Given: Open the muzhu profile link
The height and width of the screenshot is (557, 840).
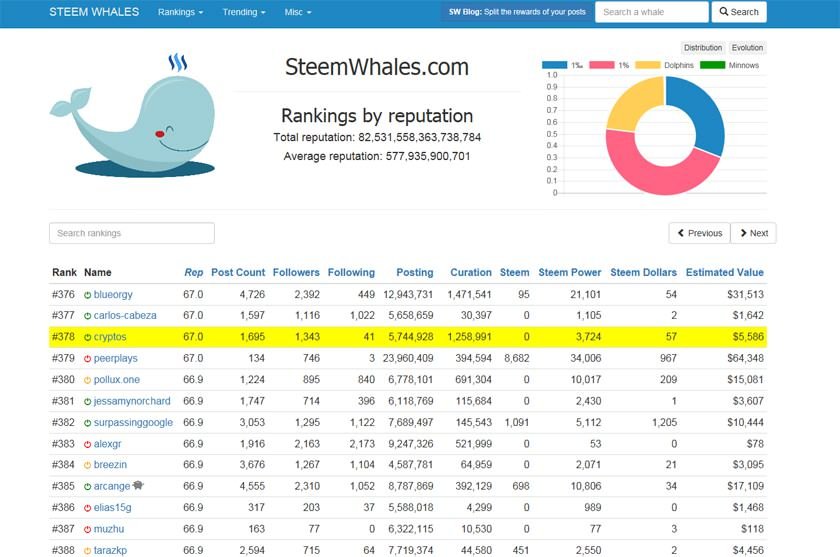Looking at the screenshot, I should point(109,529).
